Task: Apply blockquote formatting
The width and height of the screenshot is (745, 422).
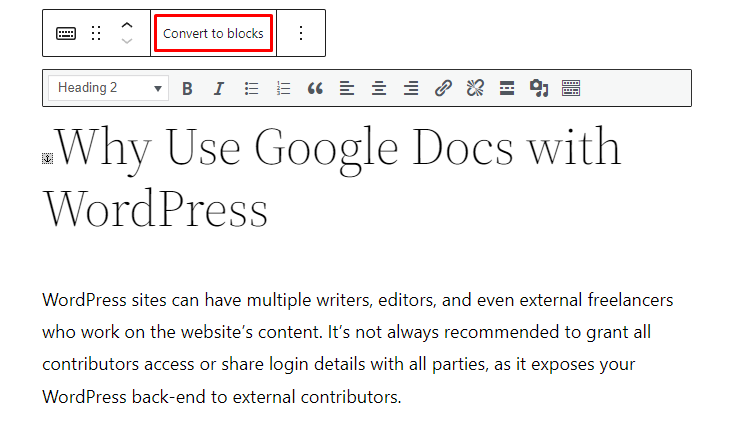Action: 315,88
